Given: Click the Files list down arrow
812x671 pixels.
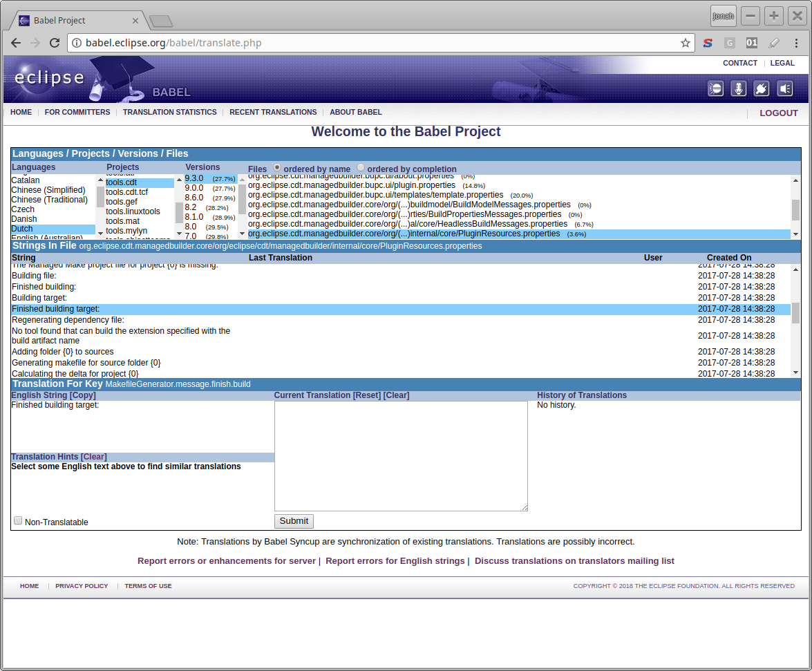Looking at the screenshot, I should click(x=795, y=234).
